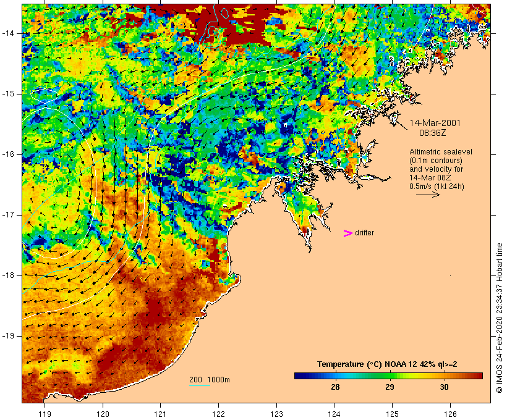Click the temperature color bar legend
The height and width of the screenshot is (420, 507).
388,376
